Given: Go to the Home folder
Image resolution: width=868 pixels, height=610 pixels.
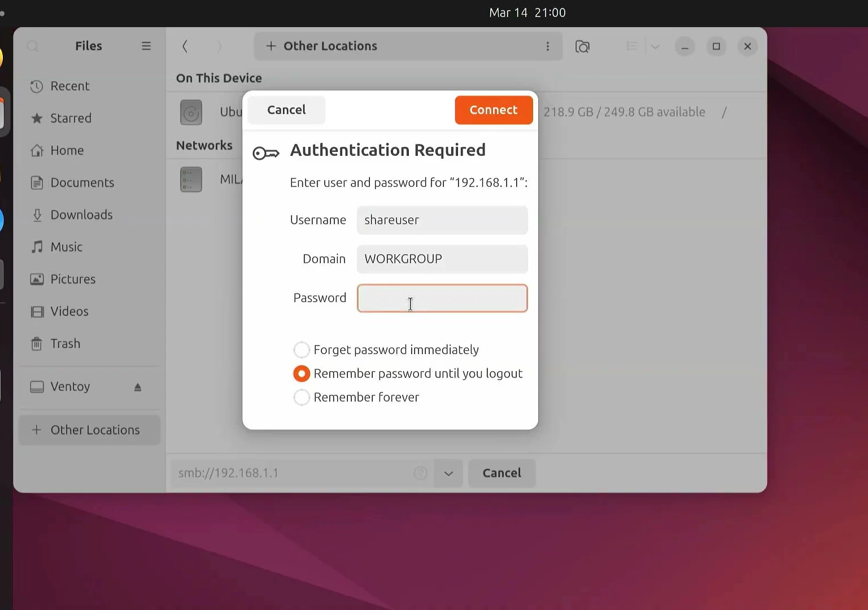Looking at the screenshot, I should tap(89, 150).
